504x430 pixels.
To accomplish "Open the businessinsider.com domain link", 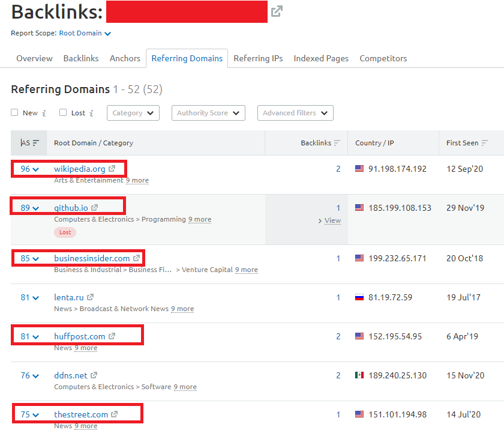I will [92, 258].
